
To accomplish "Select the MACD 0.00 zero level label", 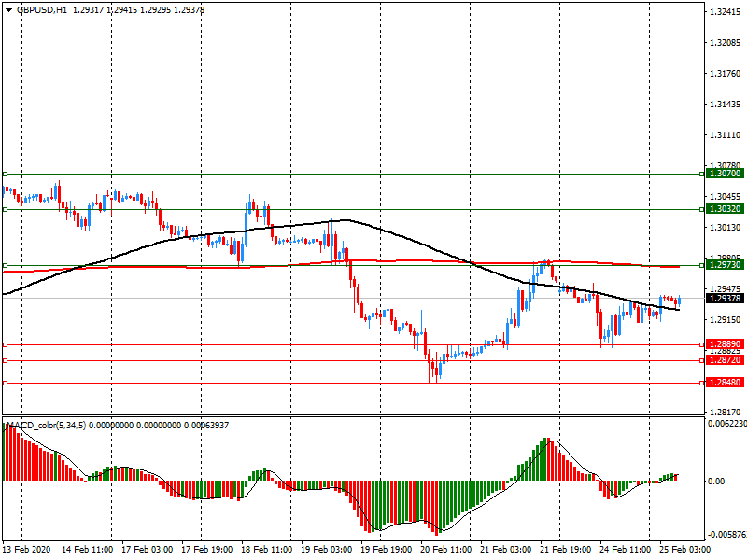I will pyautogui.click(x=716, y=482).
